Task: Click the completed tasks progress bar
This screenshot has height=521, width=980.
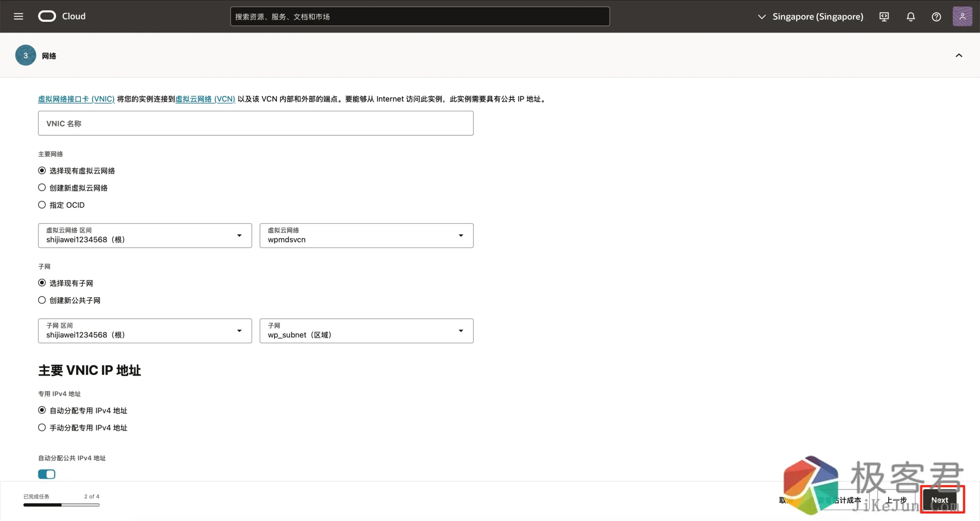Action: click(x=61, y=505)
